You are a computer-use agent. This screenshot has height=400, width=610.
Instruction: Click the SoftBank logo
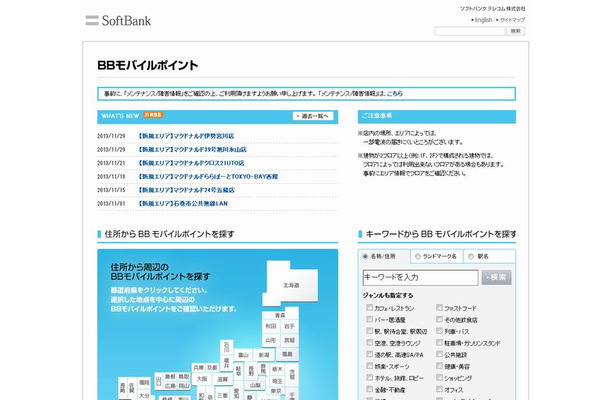click(x=118, y=20)
